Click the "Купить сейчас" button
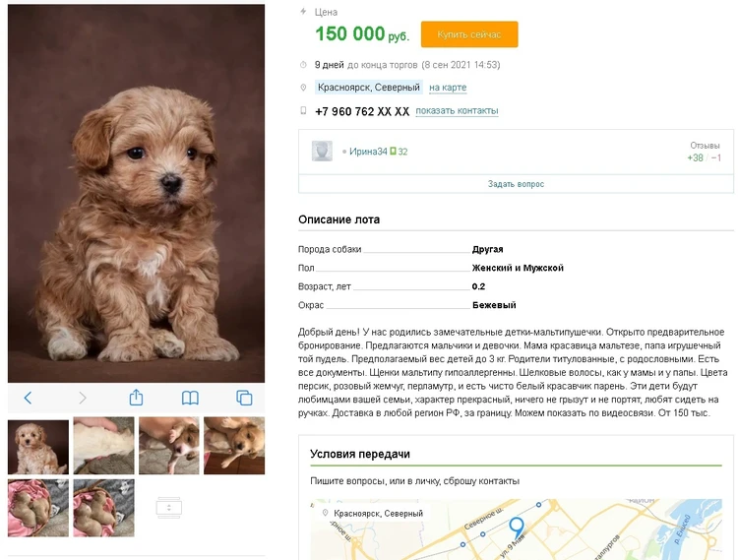738x560 pixels. tap(468, 34)
